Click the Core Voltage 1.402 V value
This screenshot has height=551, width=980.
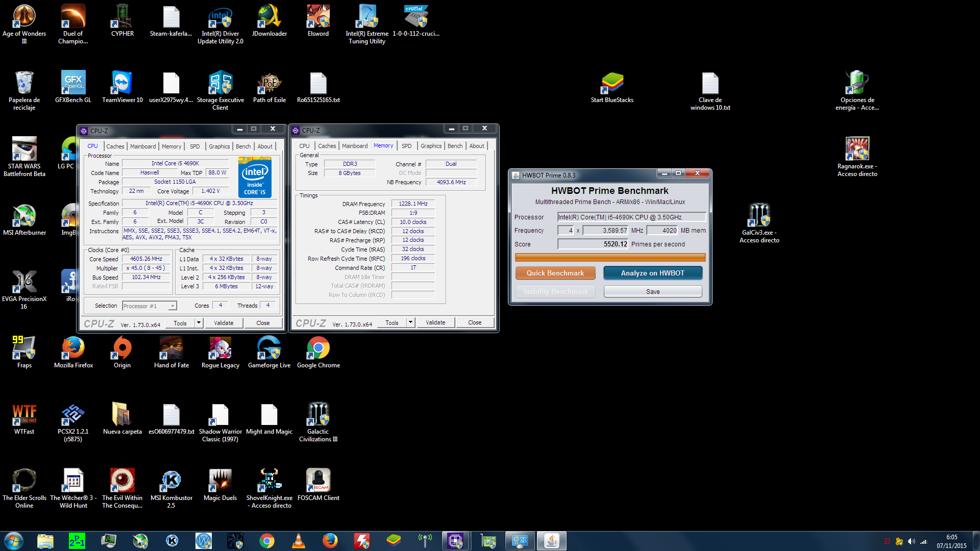tap(210, 191)
